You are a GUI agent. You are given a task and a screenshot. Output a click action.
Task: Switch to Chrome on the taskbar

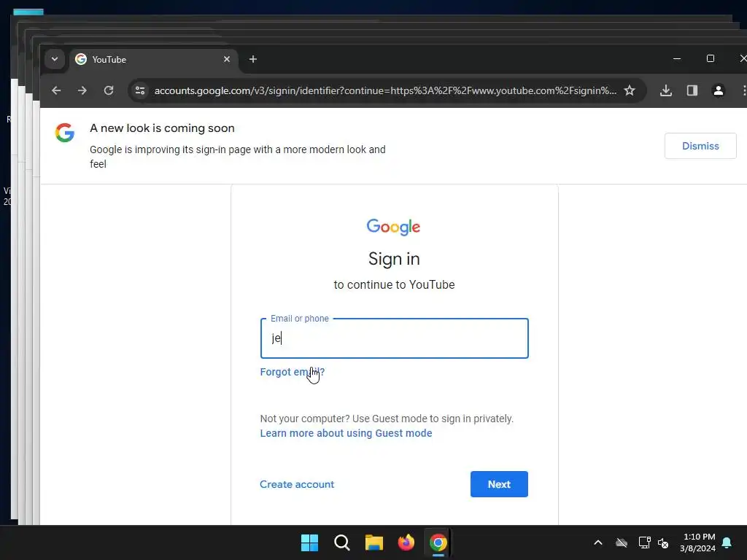click(438, 542)
